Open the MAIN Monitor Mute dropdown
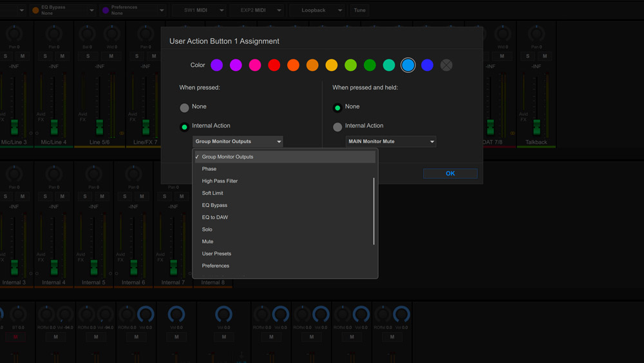Image resolution: width=644 pixels, height=363 pixels. (391, 141)
